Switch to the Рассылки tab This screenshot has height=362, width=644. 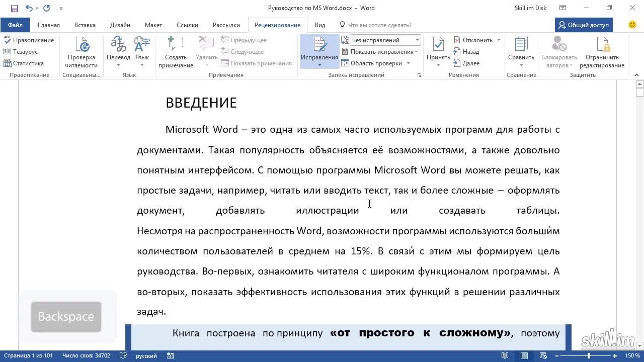point(226,25)
